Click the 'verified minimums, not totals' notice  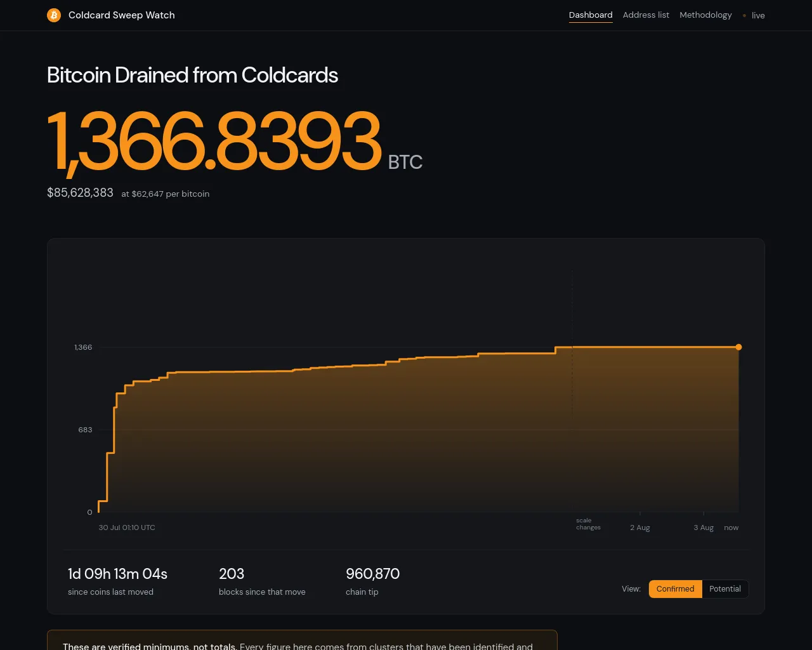[302, 640]
